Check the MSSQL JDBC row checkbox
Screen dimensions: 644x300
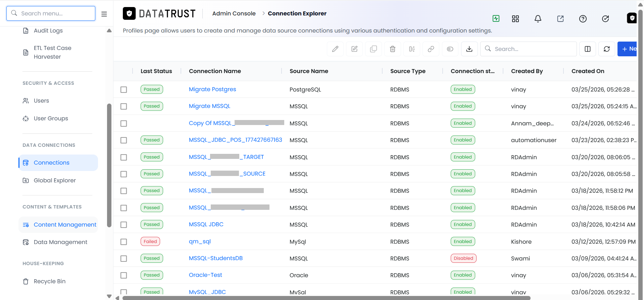coord(123,225)
